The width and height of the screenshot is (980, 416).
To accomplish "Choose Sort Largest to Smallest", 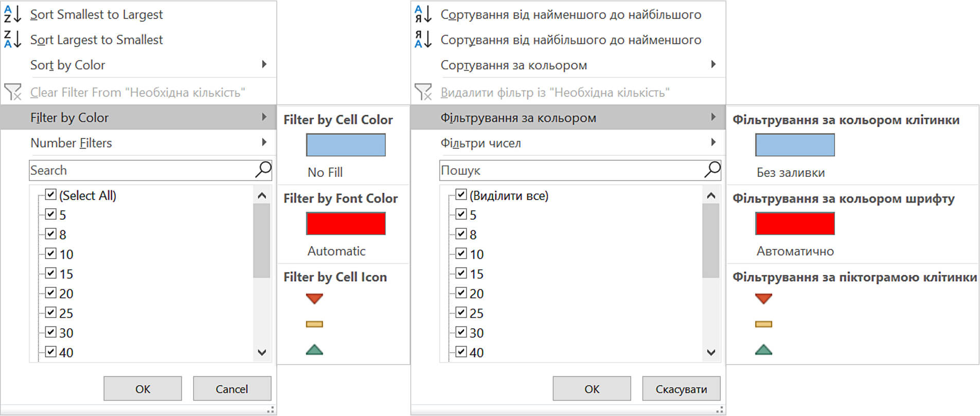I will pyautogui.click(x=96, y=40).
